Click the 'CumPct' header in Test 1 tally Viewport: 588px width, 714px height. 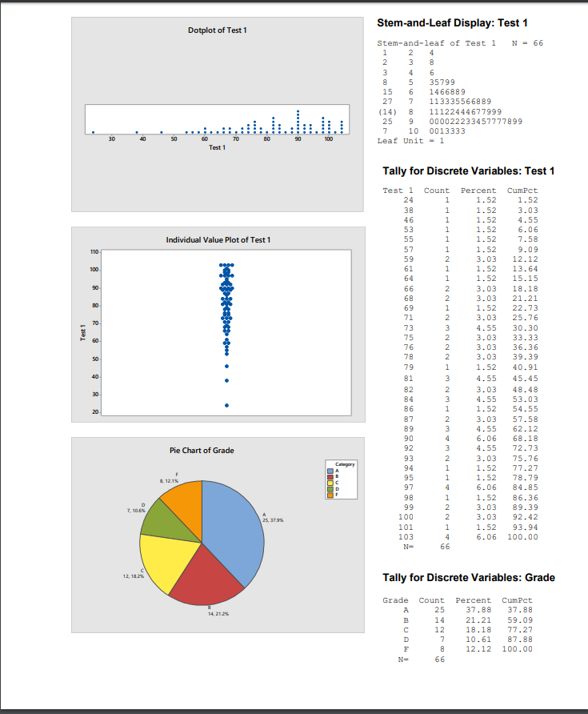point(522,191)
